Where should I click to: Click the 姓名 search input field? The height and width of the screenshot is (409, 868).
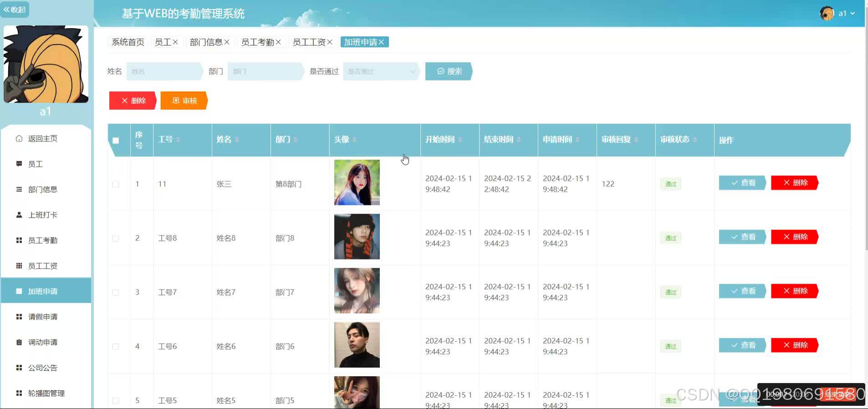164,72
